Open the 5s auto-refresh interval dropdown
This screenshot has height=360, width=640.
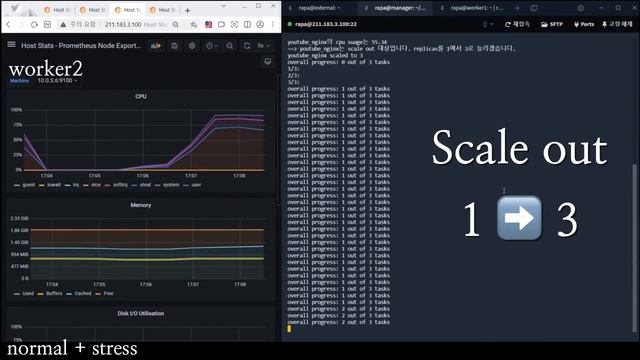(263, 46)
